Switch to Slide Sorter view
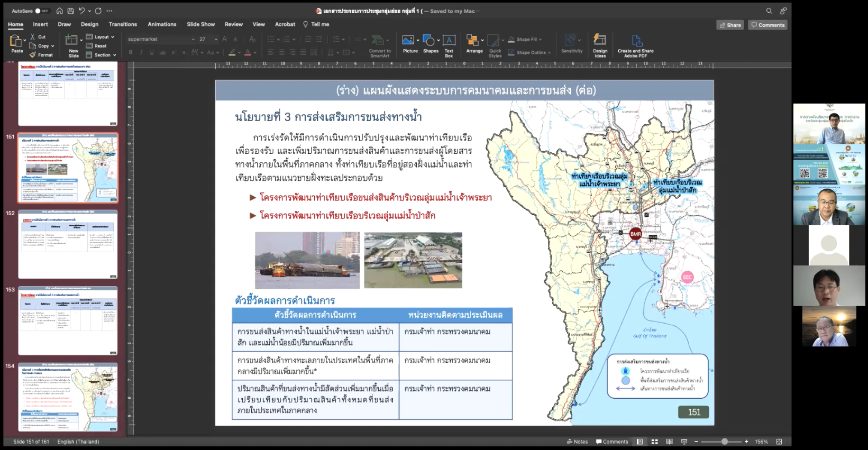This screenshot has width=868, height=450. 654,442
